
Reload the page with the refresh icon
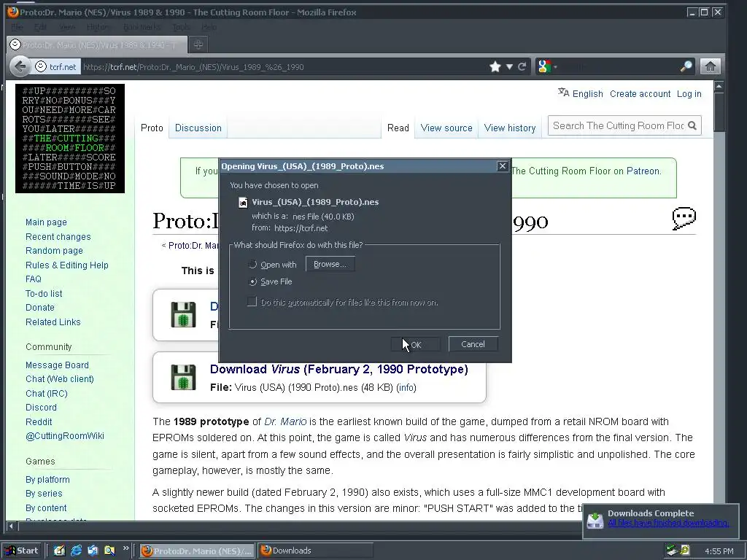coord(522,66)
